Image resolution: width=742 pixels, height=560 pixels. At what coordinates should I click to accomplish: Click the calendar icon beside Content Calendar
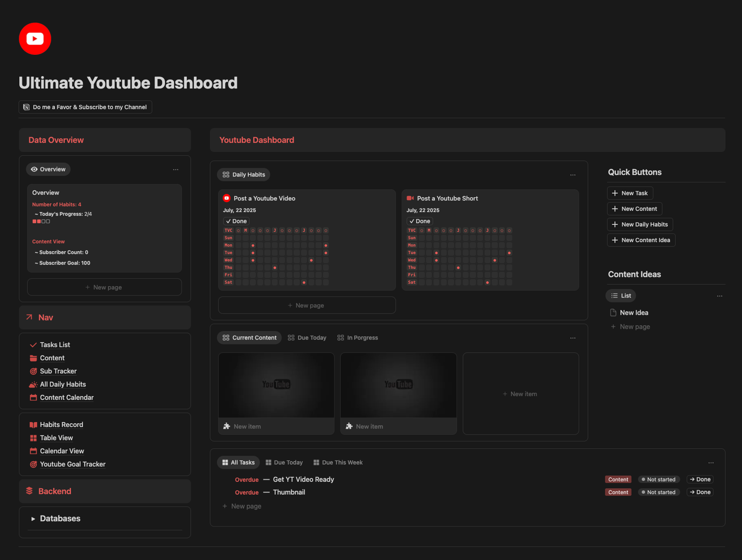[33, 397]
